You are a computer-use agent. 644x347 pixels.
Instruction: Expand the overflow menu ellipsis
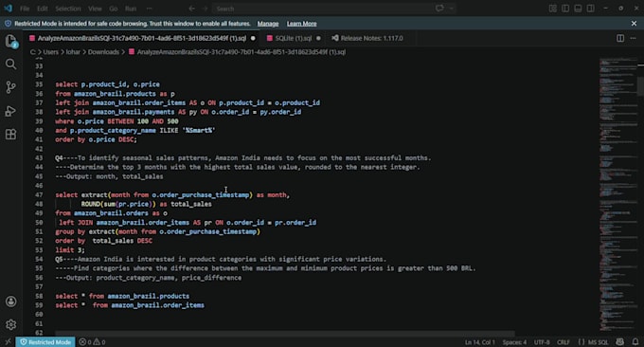[x=149, y=9]
